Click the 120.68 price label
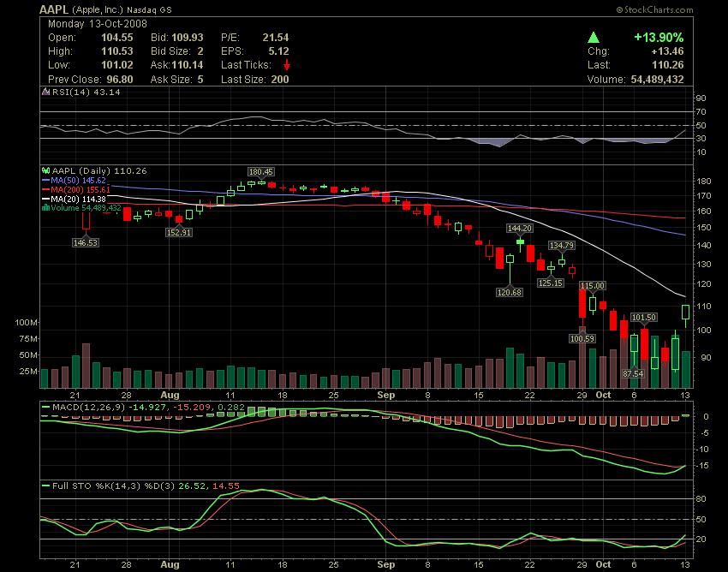This screenshot has width=728, height=572. pos(510,292)
